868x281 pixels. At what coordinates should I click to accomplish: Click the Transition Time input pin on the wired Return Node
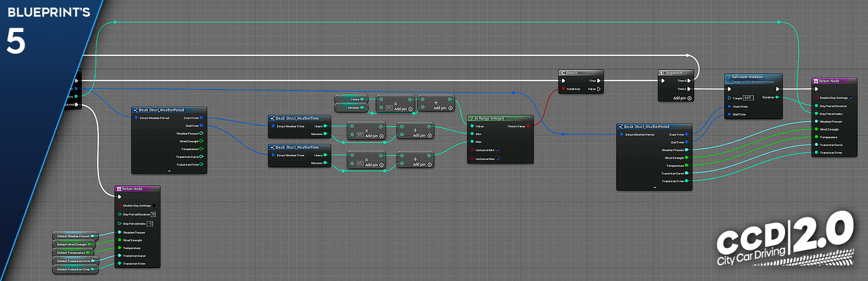[x=816, y=153]
